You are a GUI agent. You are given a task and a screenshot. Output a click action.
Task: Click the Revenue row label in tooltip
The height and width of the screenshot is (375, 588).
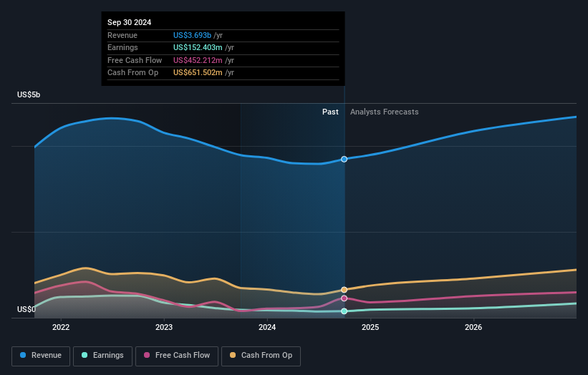(x=122, y=35)
